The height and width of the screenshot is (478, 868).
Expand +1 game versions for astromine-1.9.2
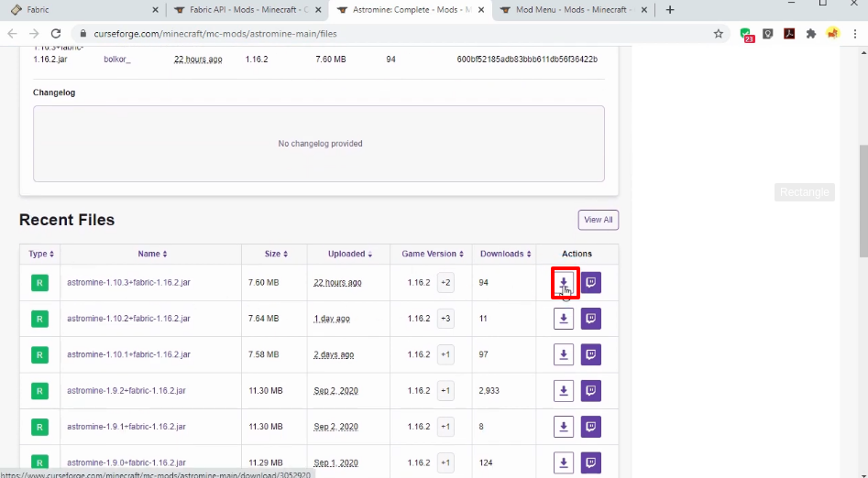pyautogui.click(x=445, y=391)
